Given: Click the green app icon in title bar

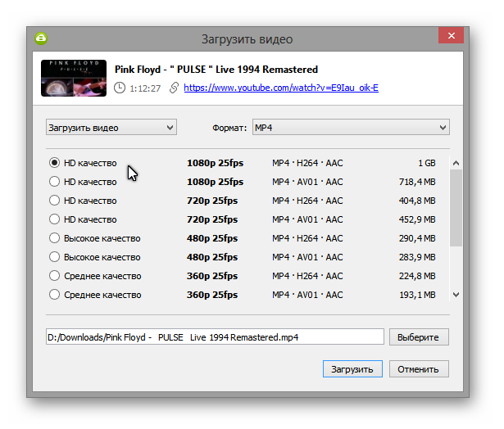Looking at the screenshot, I should point(41,38).
